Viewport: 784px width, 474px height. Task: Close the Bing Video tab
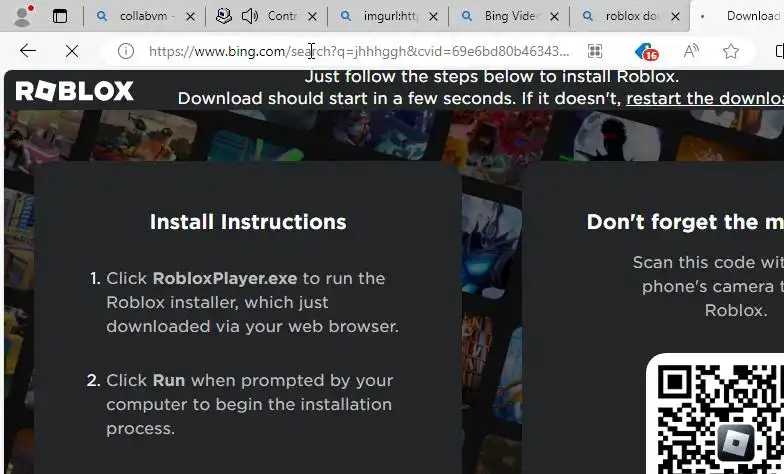click(x=554, y=16)
